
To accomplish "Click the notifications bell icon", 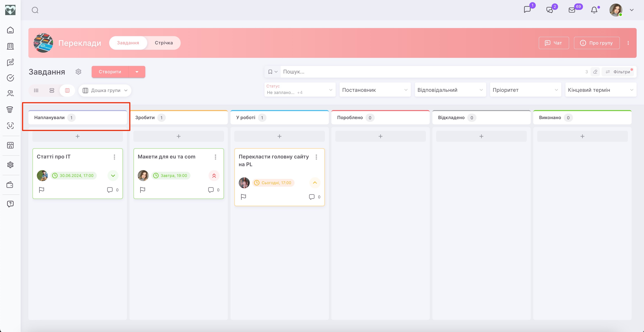I will [x=594, y=10].
